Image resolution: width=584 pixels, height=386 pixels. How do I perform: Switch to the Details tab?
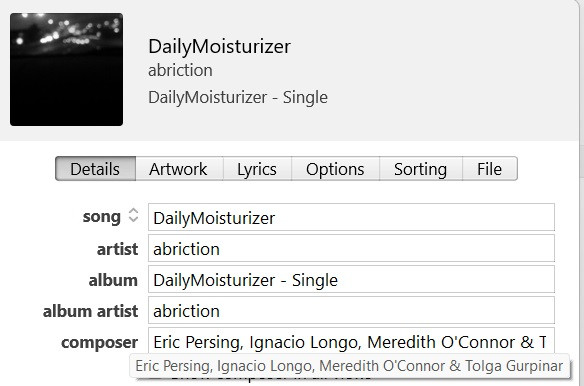tap(95, 169)
